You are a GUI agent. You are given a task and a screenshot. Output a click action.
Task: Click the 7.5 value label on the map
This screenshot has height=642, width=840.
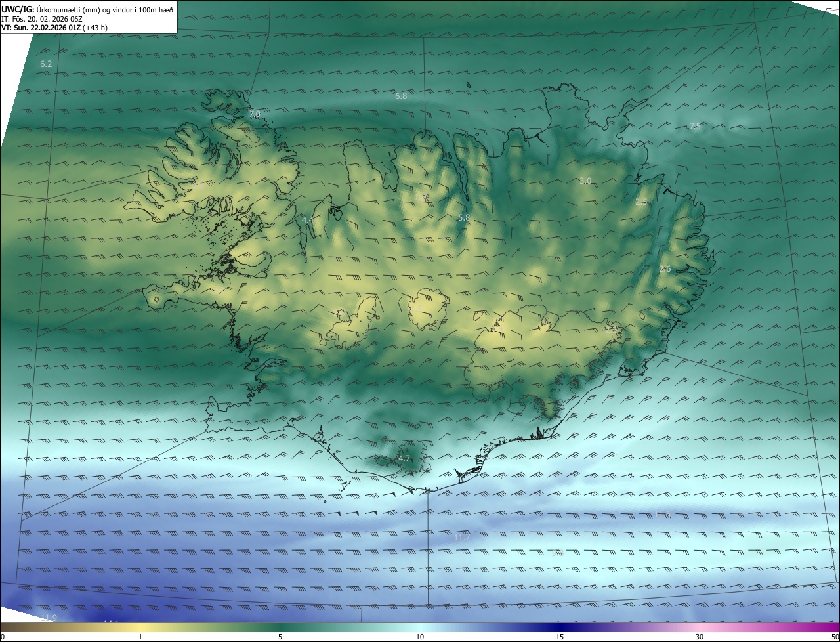695,126
